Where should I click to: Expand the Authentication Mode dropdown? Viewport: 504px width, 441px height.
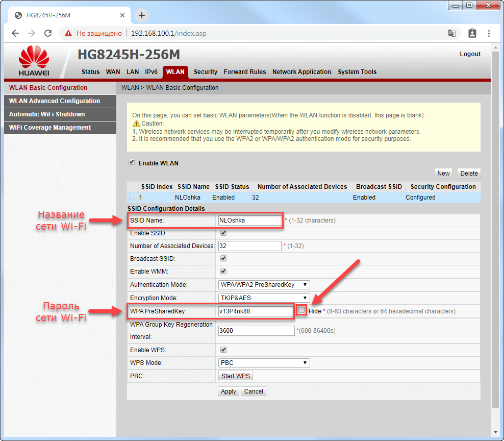pyautogui.click(x=264, y=285)
